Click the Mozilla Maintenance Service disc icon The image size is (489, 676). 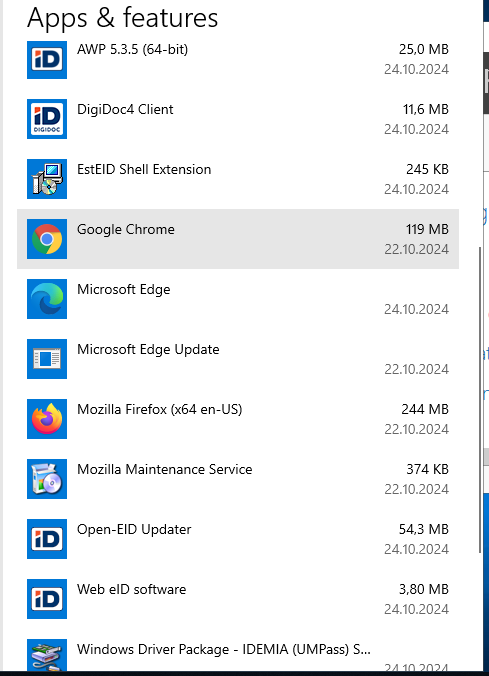tap(47, 479)
